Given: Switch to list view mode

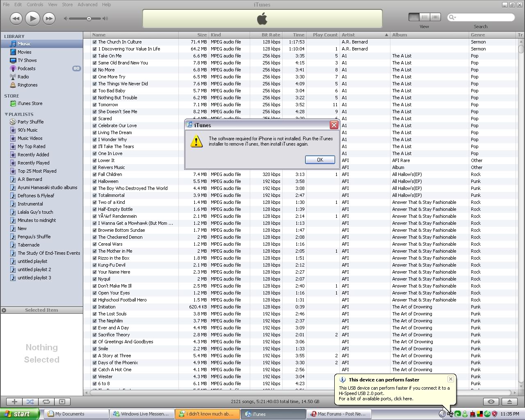Looking at the screenshot, I should point(414,17).
